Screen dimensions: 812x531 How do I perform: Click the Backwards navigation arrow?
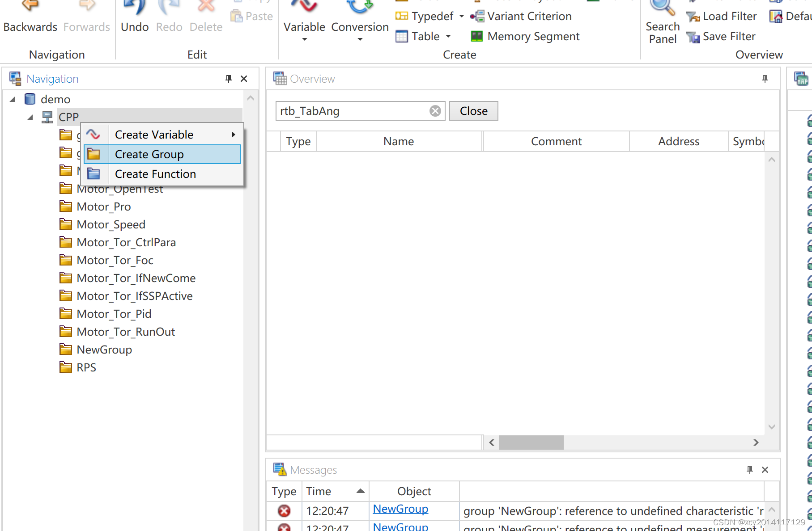coord(30,5)
